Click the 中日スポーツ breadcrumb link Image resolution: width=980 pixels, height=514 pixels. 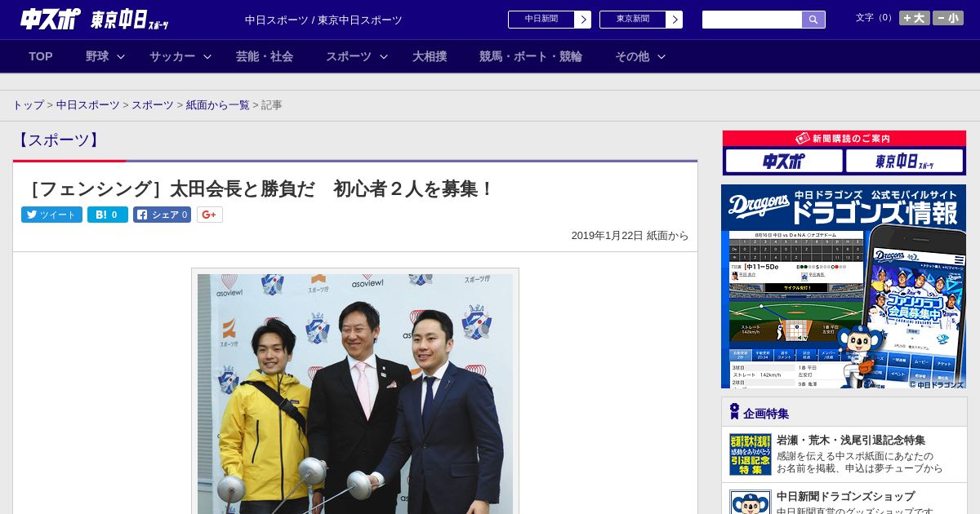click(x=88, y=105)
